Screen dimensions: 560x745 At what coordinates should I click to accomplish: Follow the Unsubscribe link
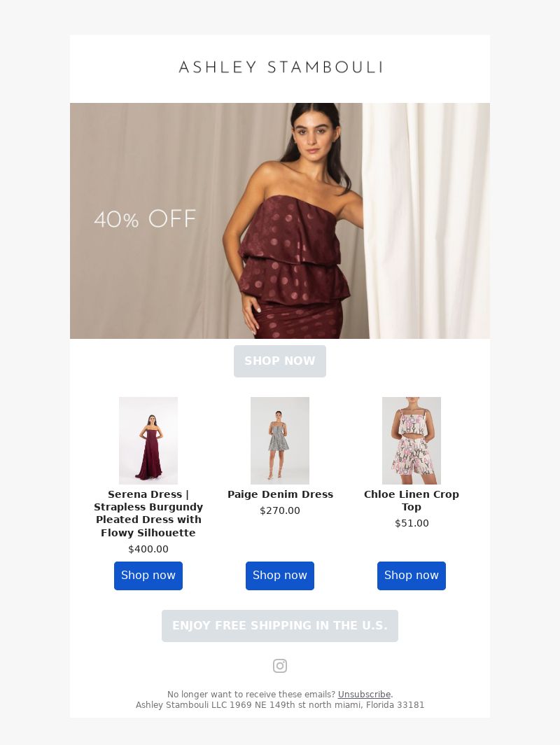364,694
